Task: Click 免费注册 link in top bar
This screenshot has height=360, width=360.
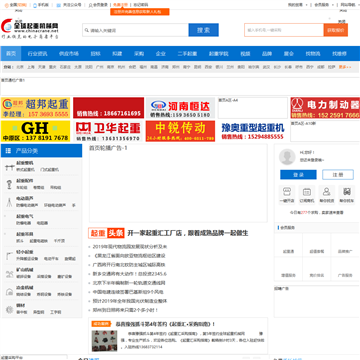Action: 120,5
